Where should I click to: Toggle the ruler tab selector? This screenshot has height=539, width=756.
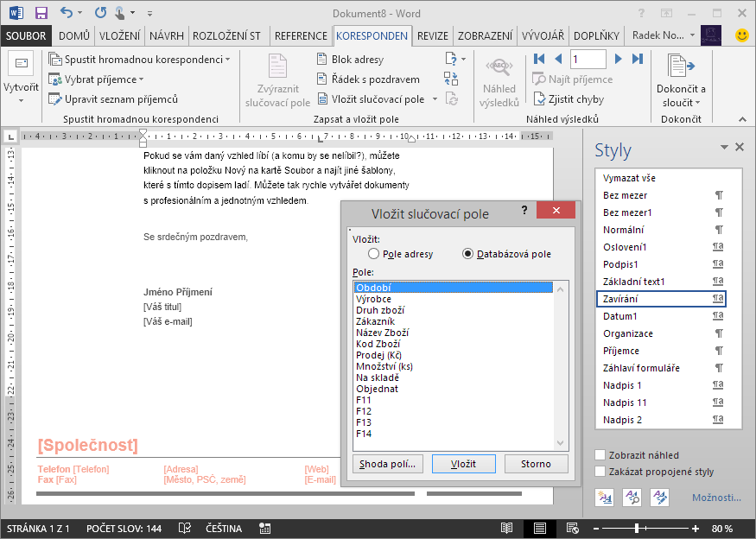tap(11, 137)
